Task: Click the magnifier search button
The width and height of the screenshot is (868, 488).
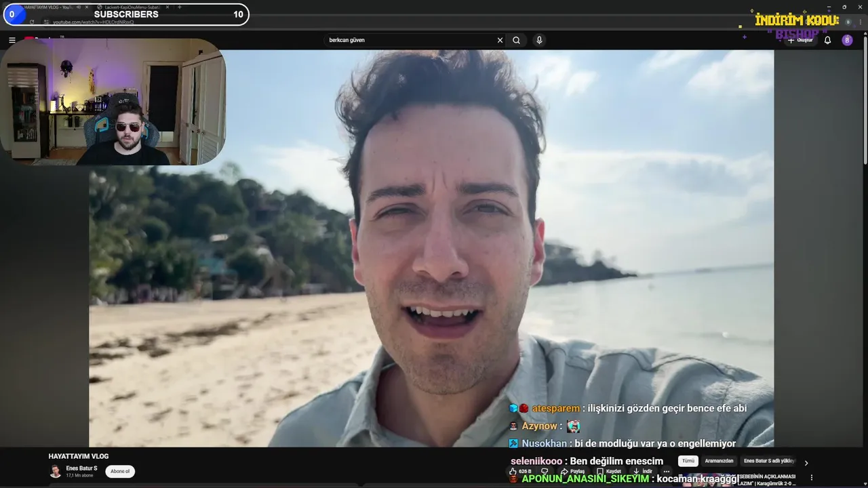Action: tap(516, 40)
